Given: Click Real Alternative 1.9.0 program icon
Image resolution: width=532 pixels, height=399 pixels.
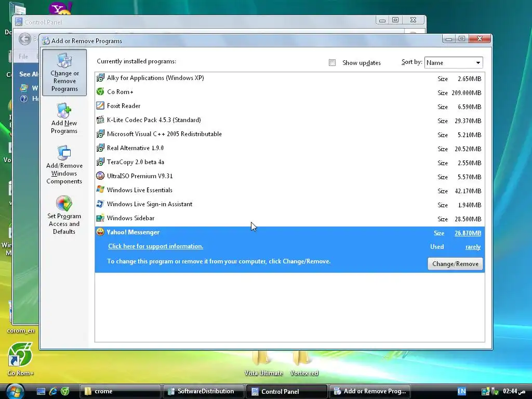Looking at the screenshot, I should point(100,148).
